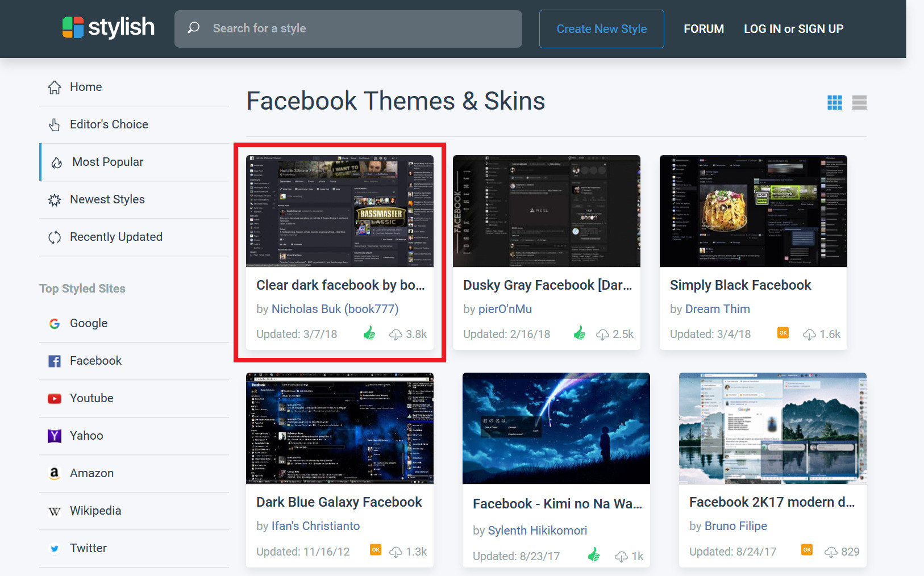Click the Amazon logo icon
The width and height of the screenshot is (924, 576).
[x=55, y=473]
